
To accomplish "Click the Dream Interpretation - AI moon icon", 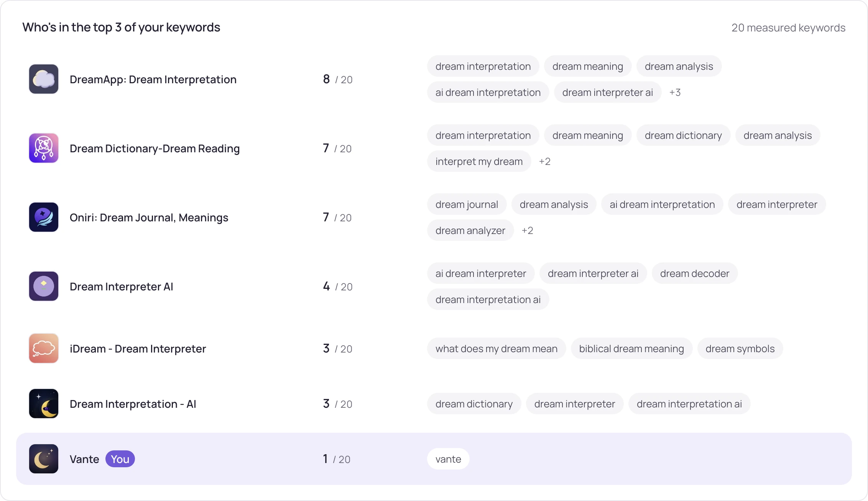I will [44, 404].
